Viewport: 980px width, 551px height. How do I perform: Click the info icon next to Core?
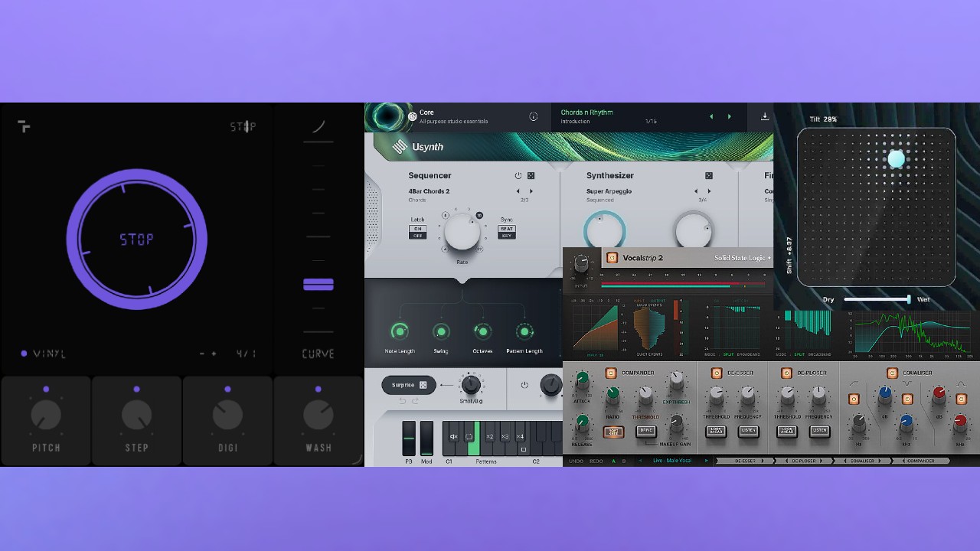tap(534, 116)
